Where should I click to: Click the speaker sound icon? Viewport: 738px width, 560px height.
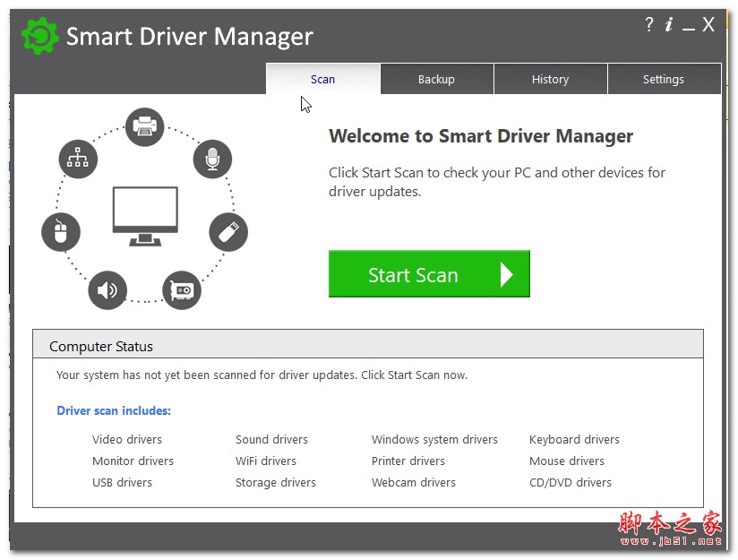(x=107, y=289)
